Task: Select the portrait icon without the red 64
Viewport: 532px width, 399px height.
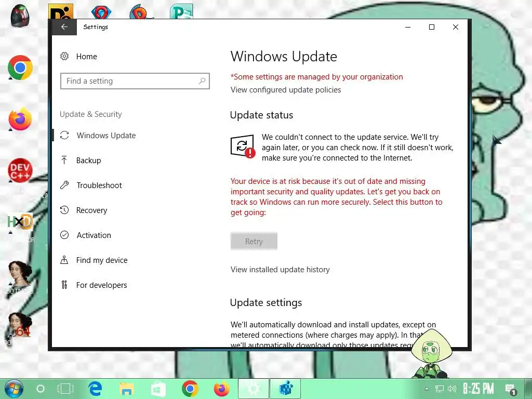Action: click(x=20, y=273)
